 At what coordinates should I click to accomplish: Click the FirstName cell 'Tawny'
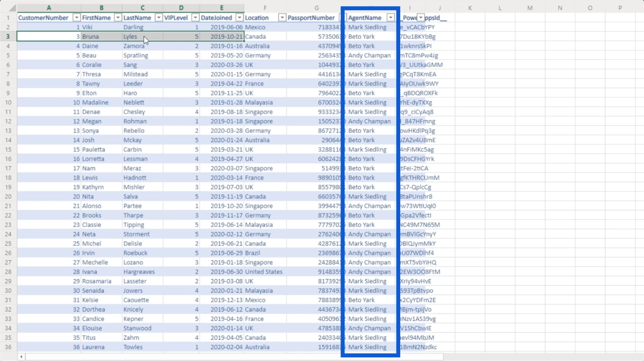click(102, 84)
